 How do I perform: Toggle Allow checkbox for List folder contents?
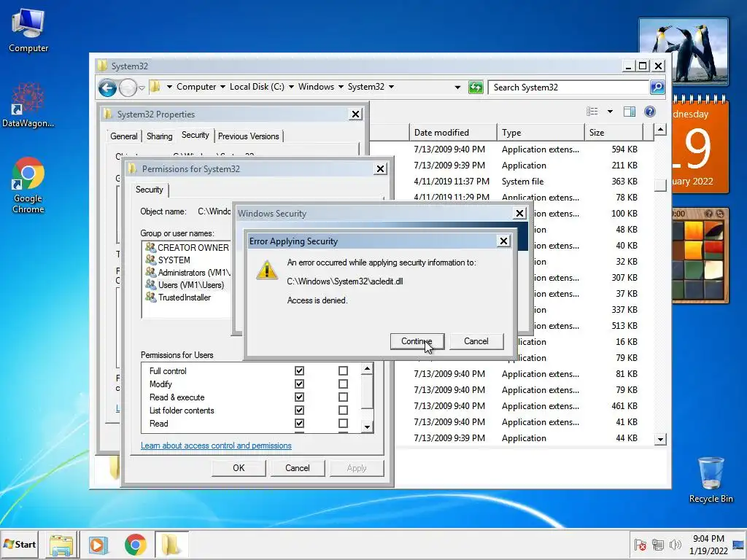coord(299,410)
